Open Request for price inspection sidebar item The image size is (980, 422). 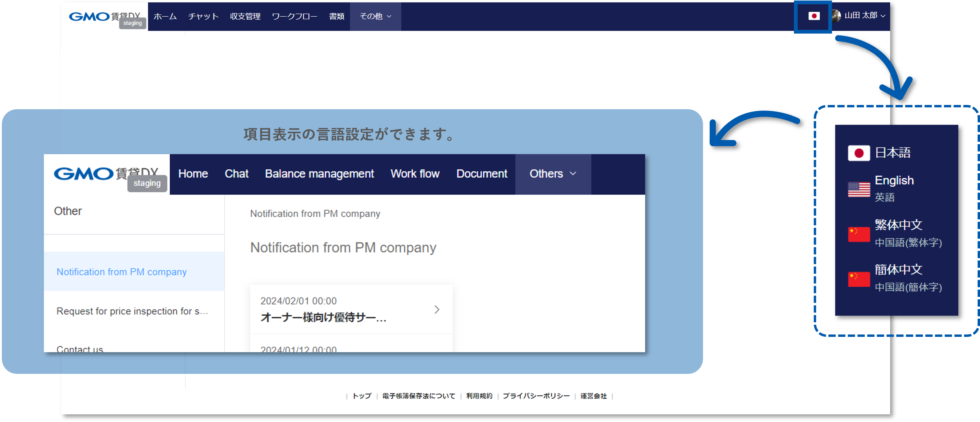132,311
